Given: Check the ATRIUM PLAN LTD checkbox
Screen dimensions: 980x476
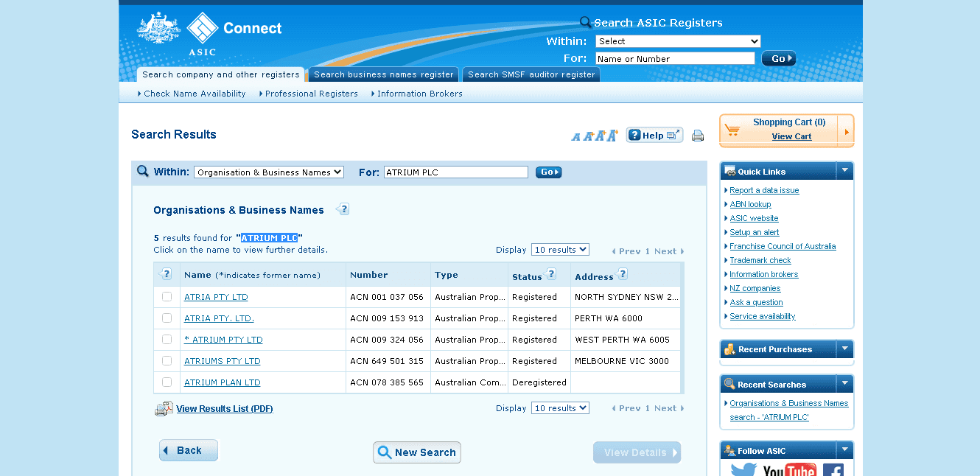Looking at the screenshot, I should point(167,382).
